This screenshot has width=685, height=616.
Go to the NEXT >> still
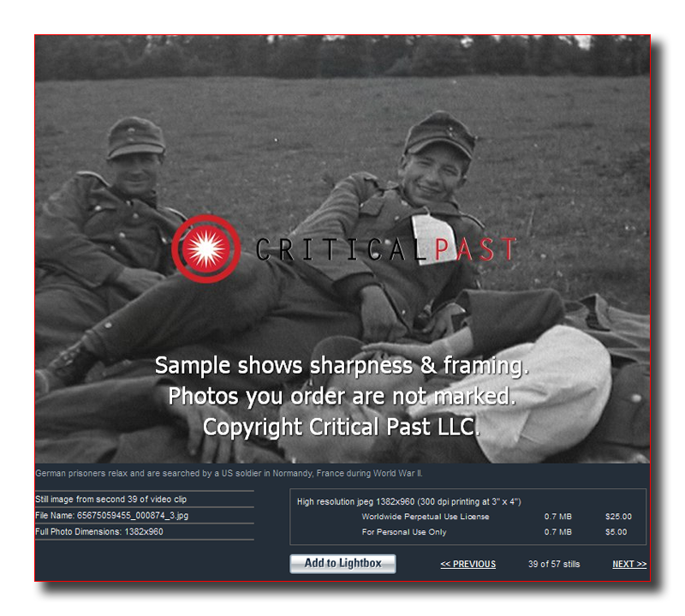[629, 564]
